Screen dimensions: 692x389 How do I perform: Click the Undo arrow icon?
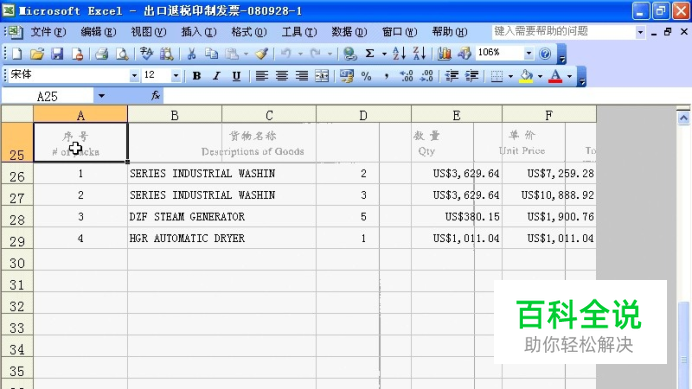point(286,54)
